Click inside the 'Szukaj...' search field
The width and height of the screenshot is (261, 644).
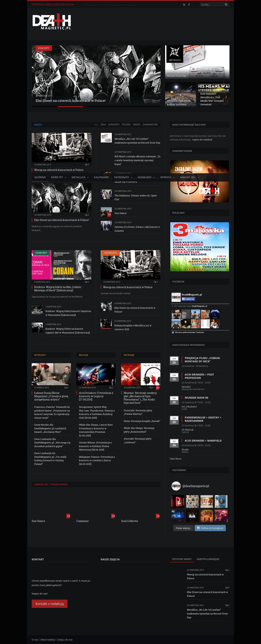(x=211, y=5)
